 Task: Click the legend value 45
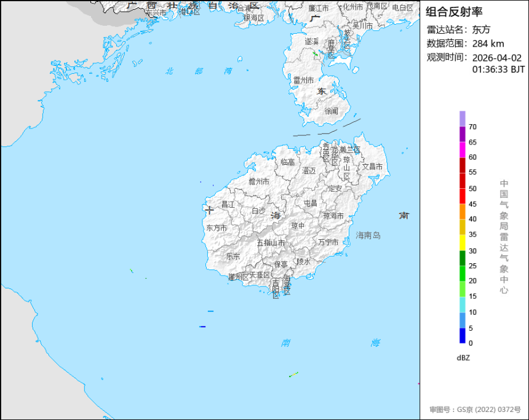(472, 204)
